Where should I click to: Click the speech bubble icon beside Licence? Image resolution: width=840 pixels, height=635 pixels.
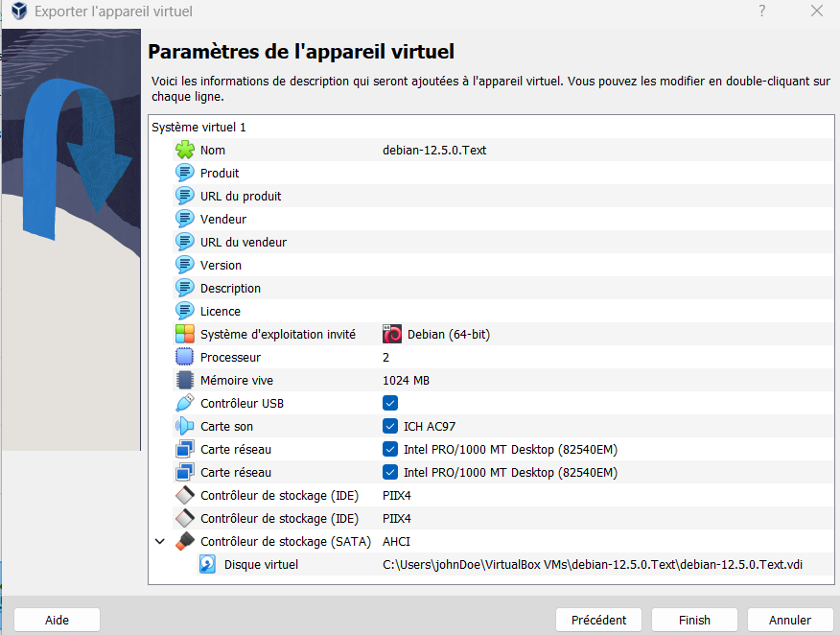pos(185,312)
